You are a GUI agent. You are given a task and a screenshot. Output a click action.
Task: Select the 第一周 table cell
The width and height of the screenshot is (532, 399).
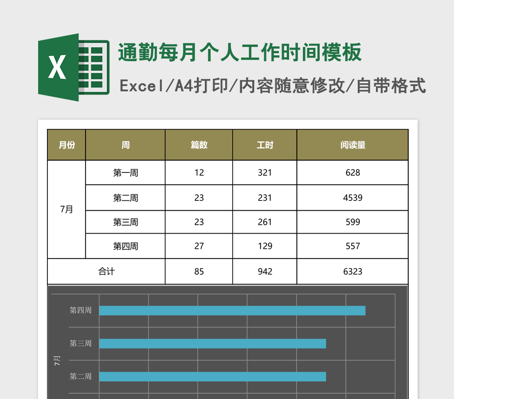click(x=125, y=173)
